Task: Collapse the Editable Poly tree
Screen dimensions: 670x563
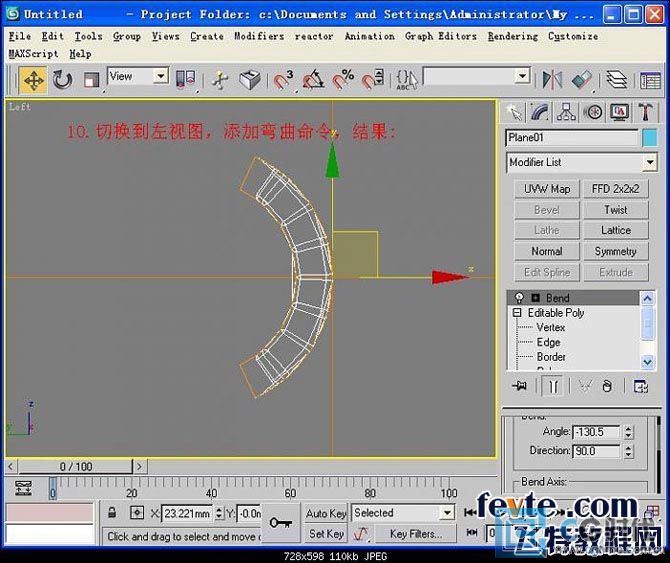Action: tap(517, 313)
